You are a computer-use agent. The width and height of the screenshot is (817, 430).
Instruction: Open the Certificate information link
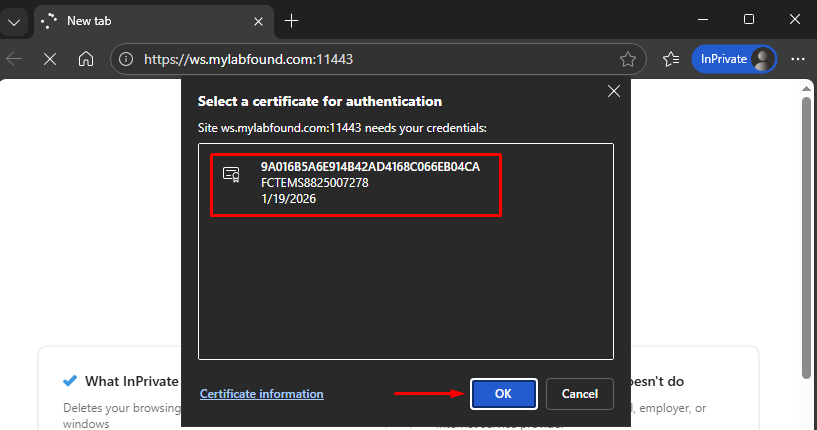[262, 394]
